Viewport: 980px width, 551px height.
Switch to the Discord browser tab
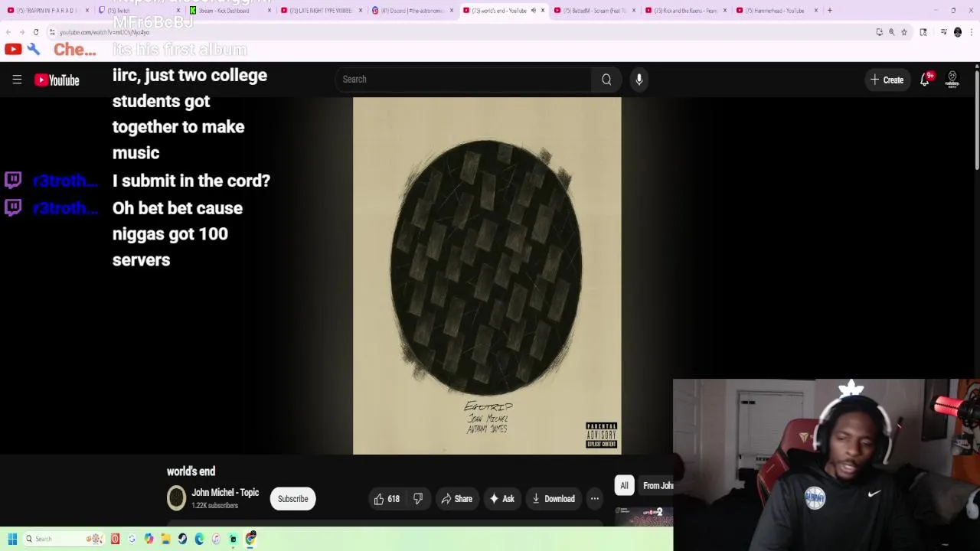pos(412,11)
